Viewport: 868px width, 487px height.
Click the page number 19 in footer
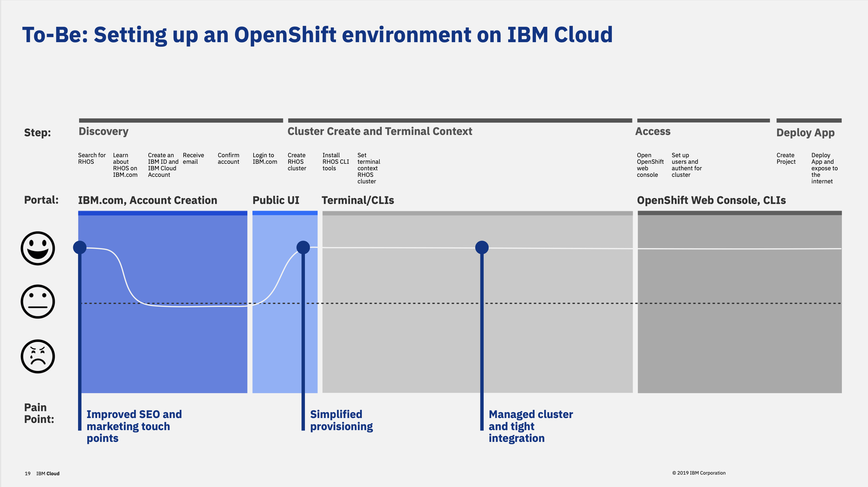[28, 474]
